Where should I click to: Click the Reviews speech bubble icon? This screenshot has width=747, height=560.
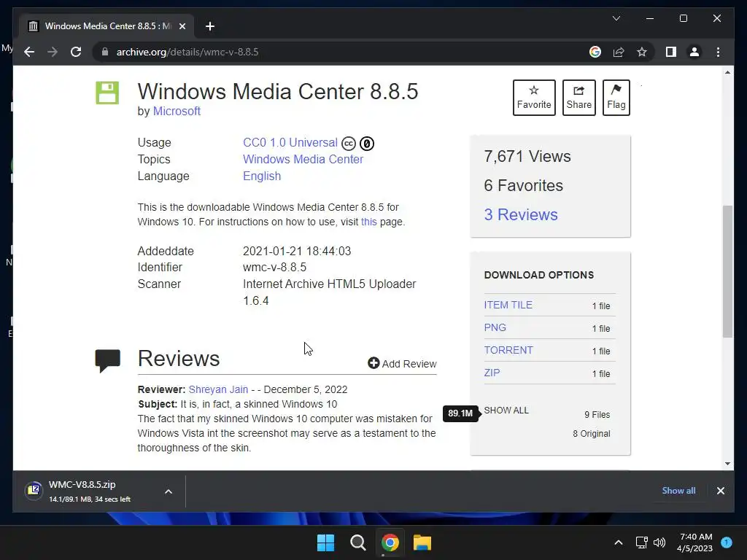(108, 360)
